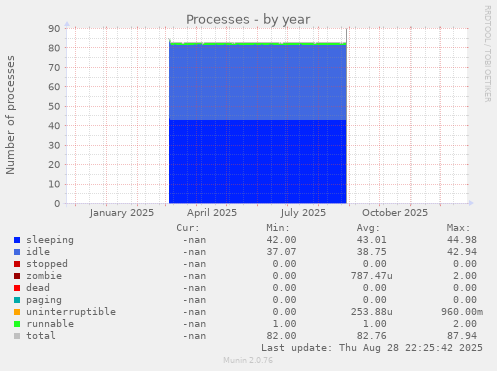Click total min value 82.00
This screenshot has width=497, height=371.
click(281, 336)
